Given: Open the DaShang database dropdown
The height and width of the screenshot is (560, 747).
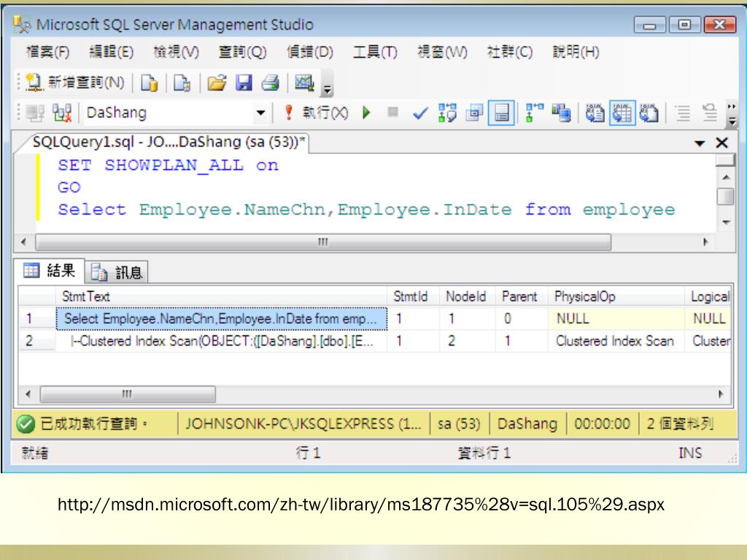Looking at the screenshot, I should (260, 113).
